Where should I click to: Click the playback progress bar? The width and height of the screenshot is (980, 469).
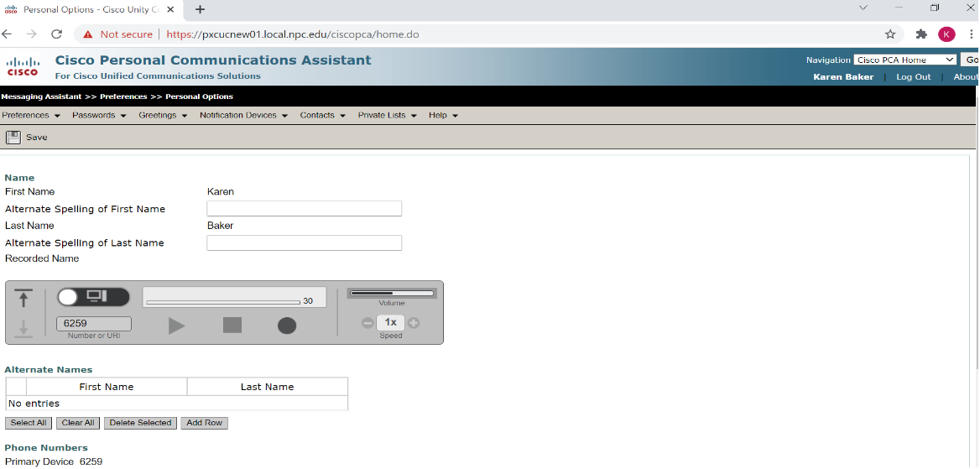click(223, 302)
